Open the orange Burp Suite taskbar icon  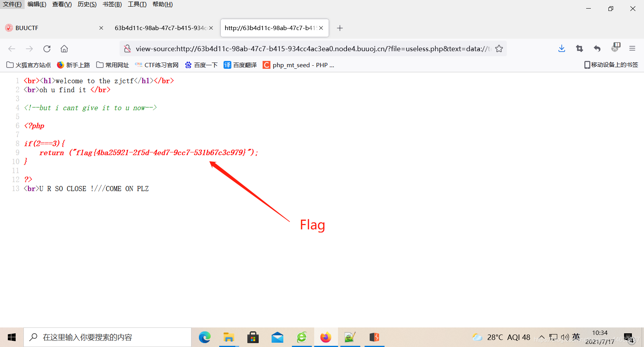[374, 337]
